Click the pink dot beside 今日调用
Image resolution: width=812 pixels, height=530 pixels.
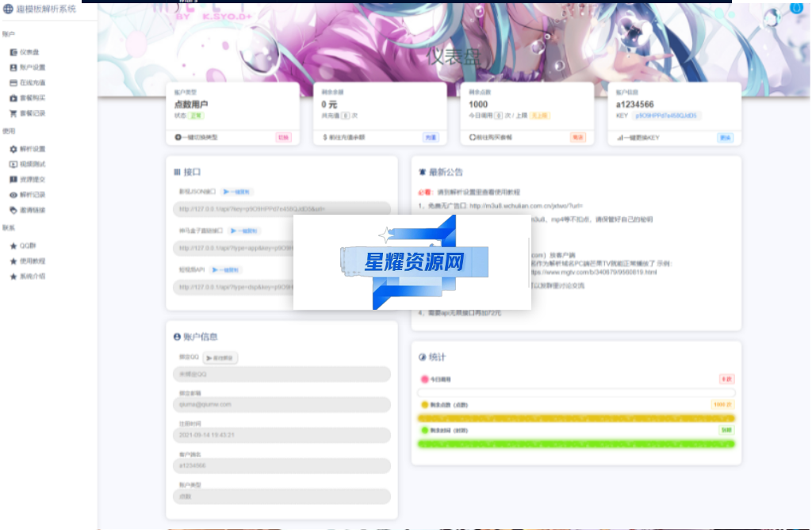coord(425,379)
